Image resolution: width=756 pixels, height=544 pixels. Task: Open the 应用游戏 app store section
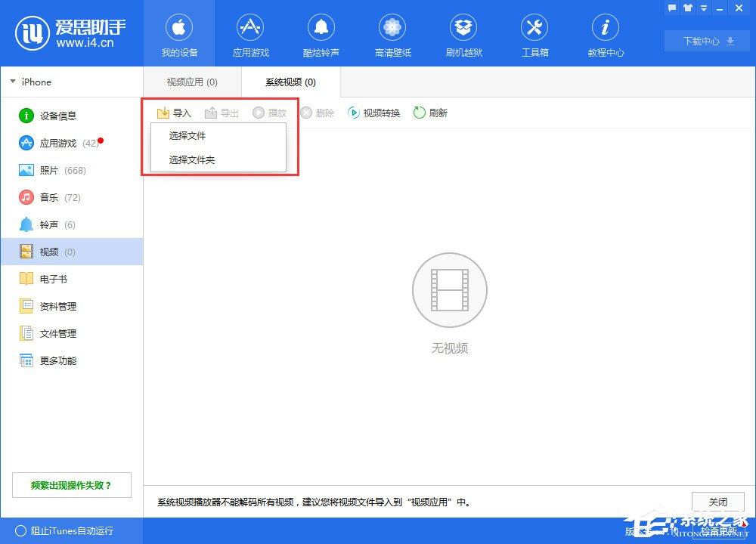click(x=250, y=34)
